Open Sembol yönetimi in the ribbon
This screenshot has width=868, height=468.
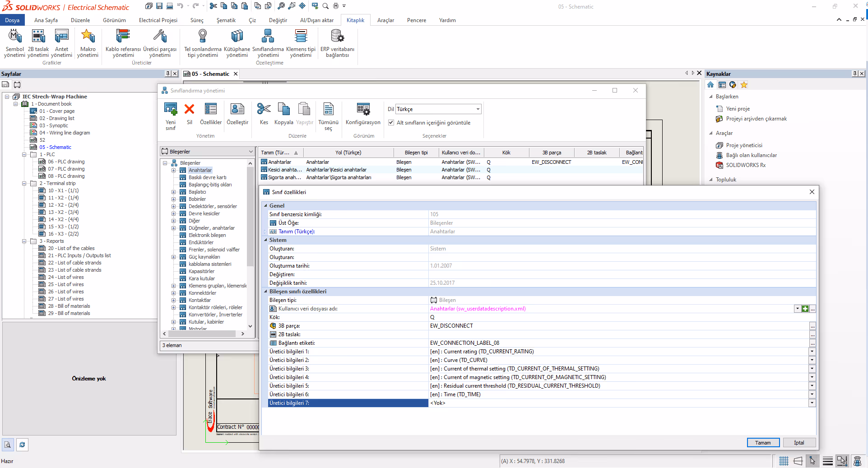(x=14, y=43)
